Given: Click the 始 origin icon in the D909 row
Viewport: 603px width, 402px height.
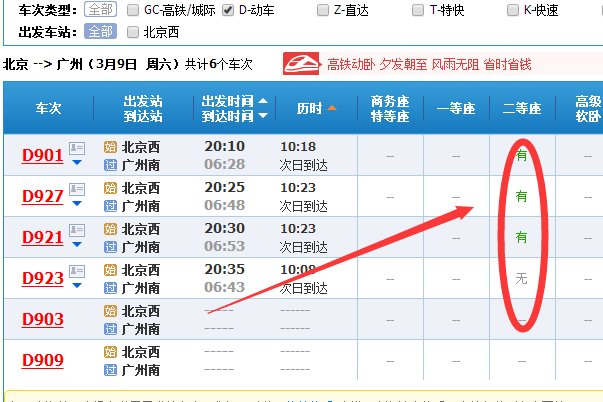Looking at the screenshot, I should pyautogui.click(x=110, y=352).
